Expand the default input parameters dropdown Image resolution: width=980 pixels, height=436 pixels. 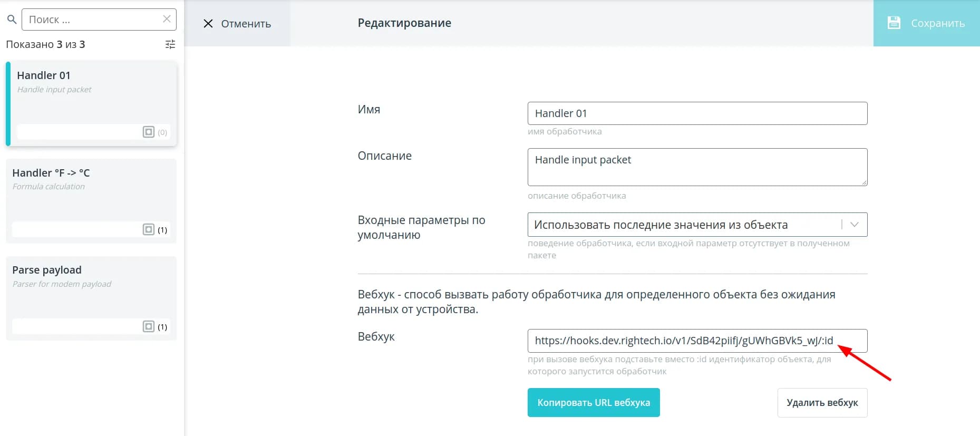[685, 225]
